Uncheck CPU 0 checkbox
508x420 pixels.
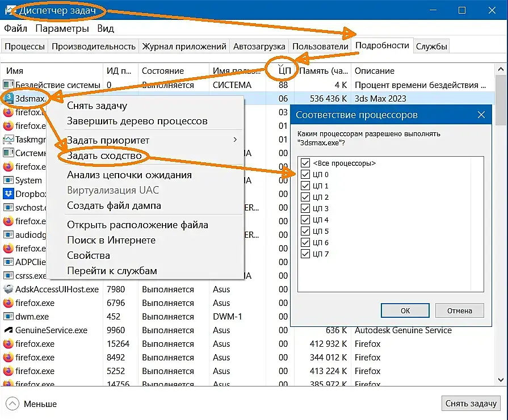305,174
